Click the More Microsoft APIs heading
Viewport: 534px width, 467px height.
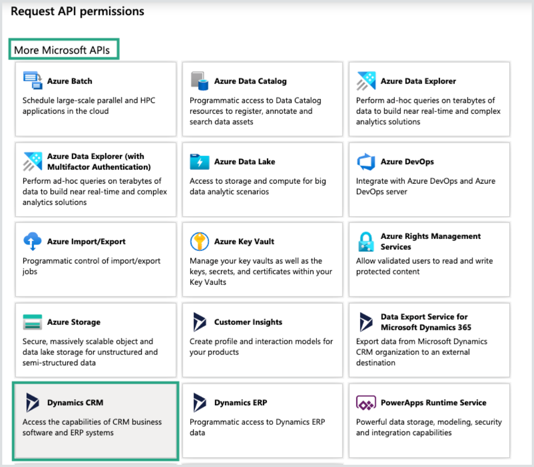coord(62,50)
